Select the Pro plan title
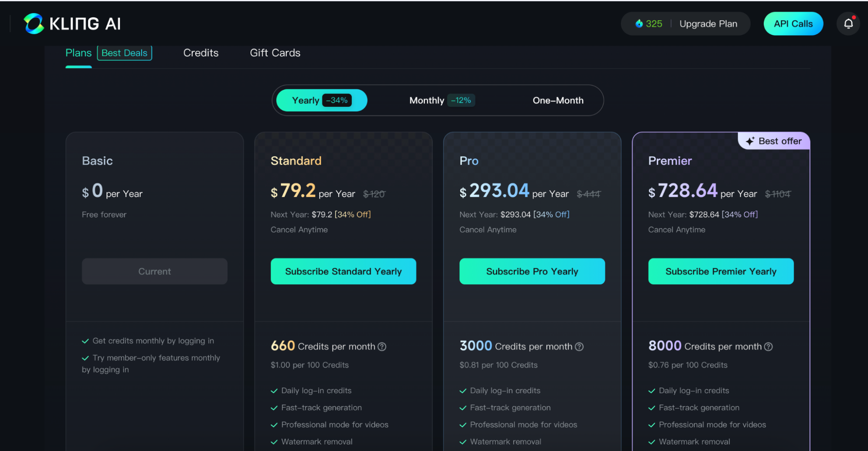This screenshot has height=451, width=868. [469, 161]
